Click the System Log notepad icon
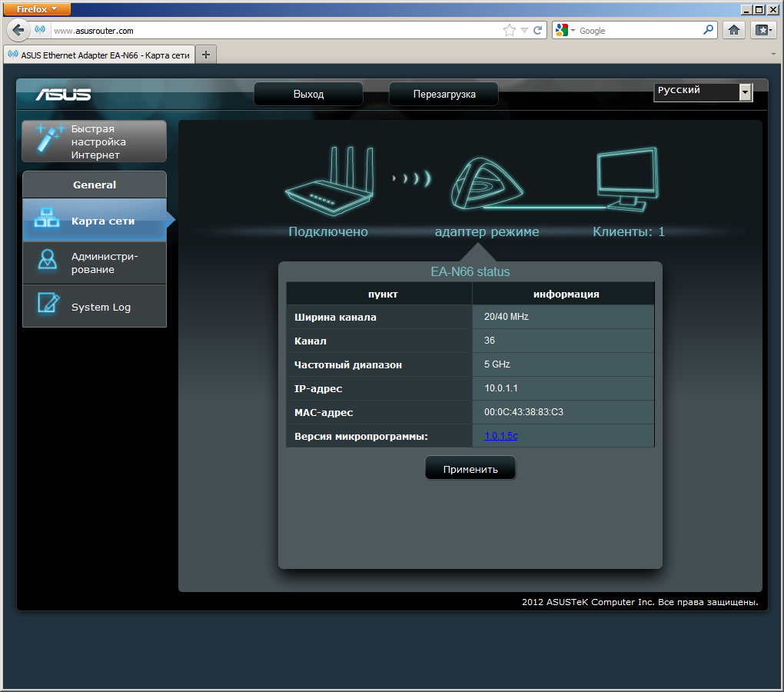This screenshot has height=692, width=784. tap(48, 303)
